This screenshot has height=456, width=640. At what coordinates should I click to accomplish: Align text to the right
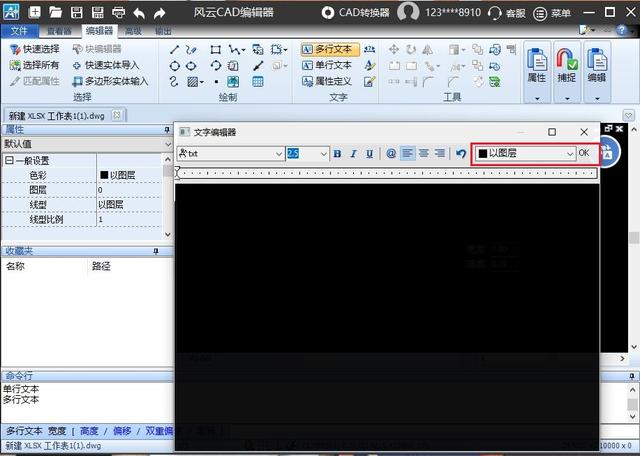(440, 153)
